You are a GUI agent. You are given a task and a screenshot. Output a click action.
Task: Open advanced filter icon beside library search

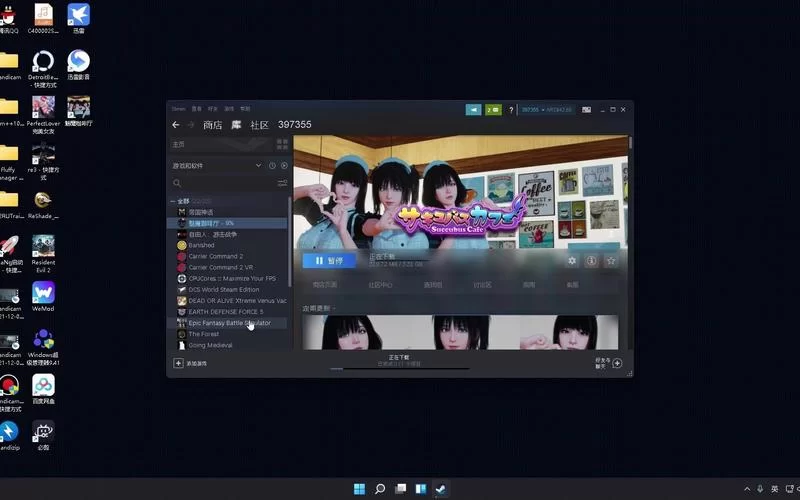tap(282, 183)
